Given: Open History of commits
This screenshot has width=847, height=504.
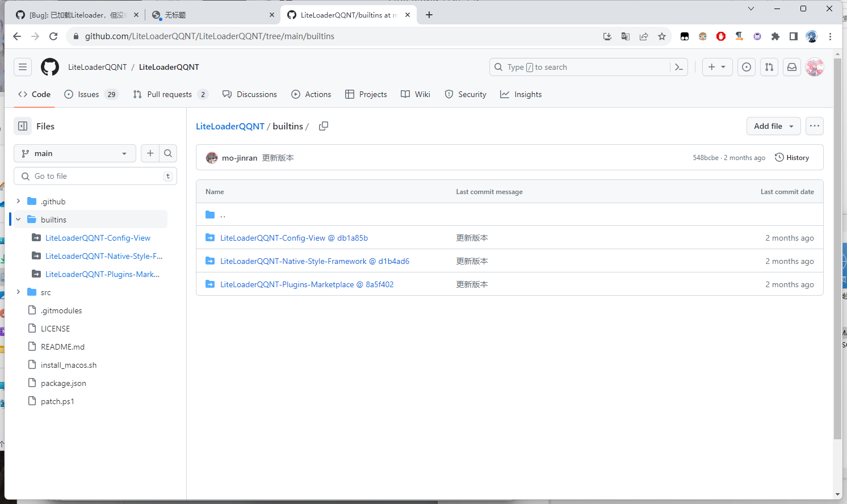Looking at the screenshot, I should click(792, 158).
